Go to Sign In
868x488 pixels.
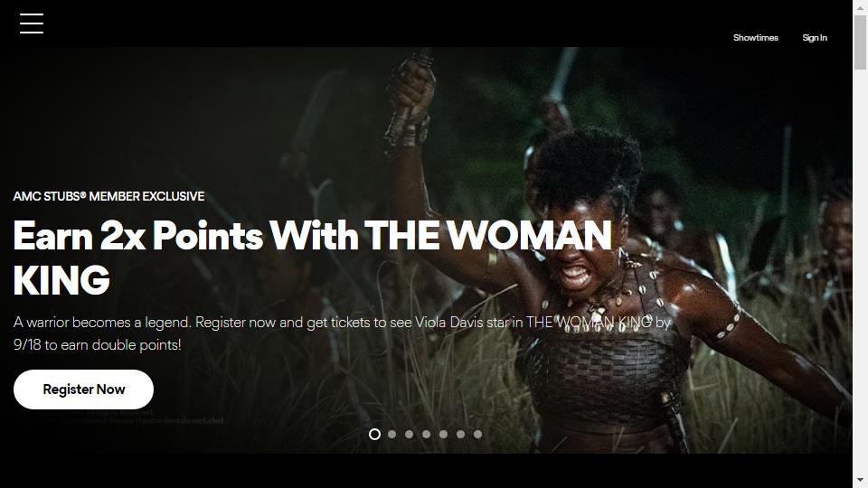click(815, 38)
